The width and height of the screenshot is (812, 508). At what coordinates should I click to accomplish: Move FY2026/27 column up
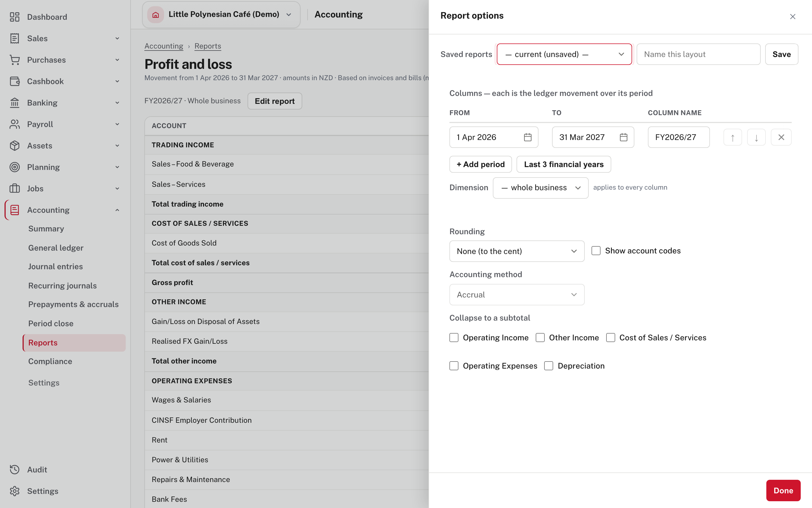coord(732,137)
